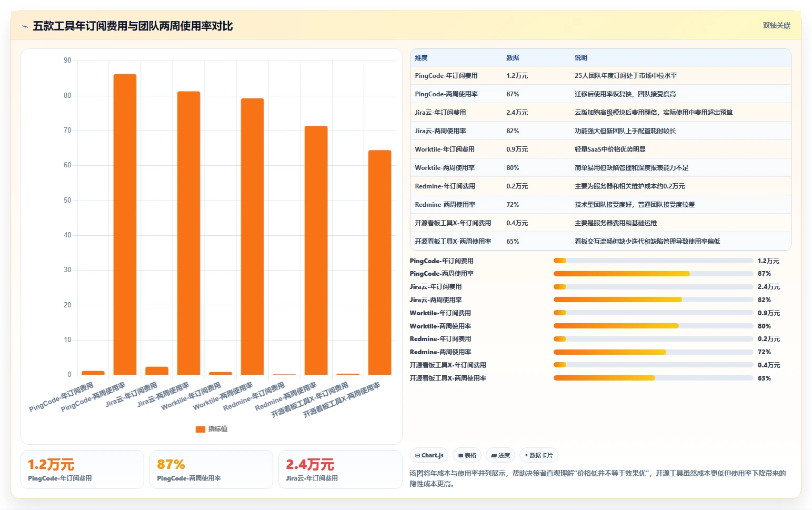This screenshot has width=812, height=510.
Task: Click the 表格 chip
Action: pyautogui.click(x=467, y=455)
